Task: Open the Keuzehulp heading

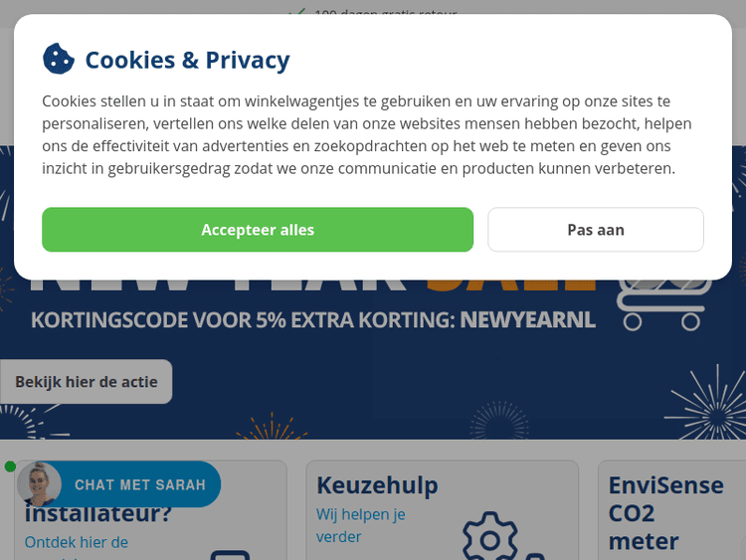Action: (377, 485)
